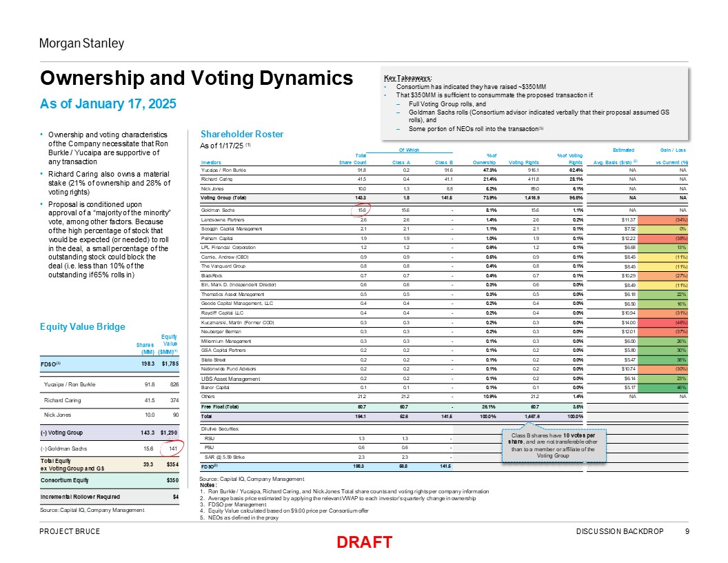Click the "DISCUSSION BACKDROP" footer text

pos(620,531)
